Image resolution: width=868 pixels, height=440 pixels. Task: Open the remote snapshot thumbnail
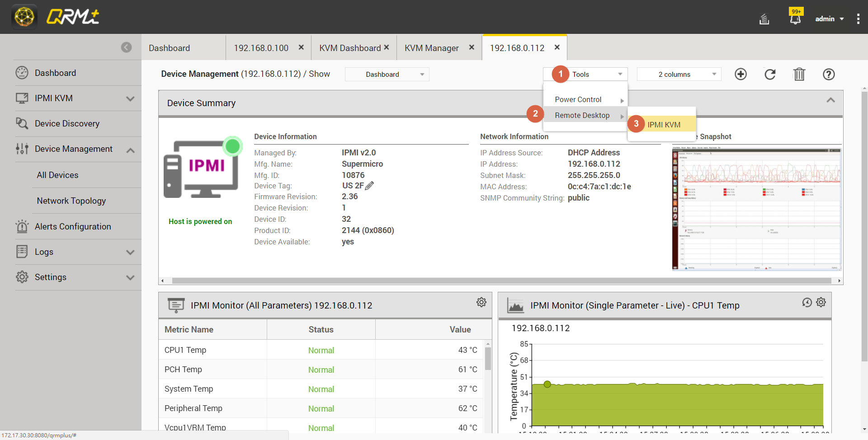756,209
